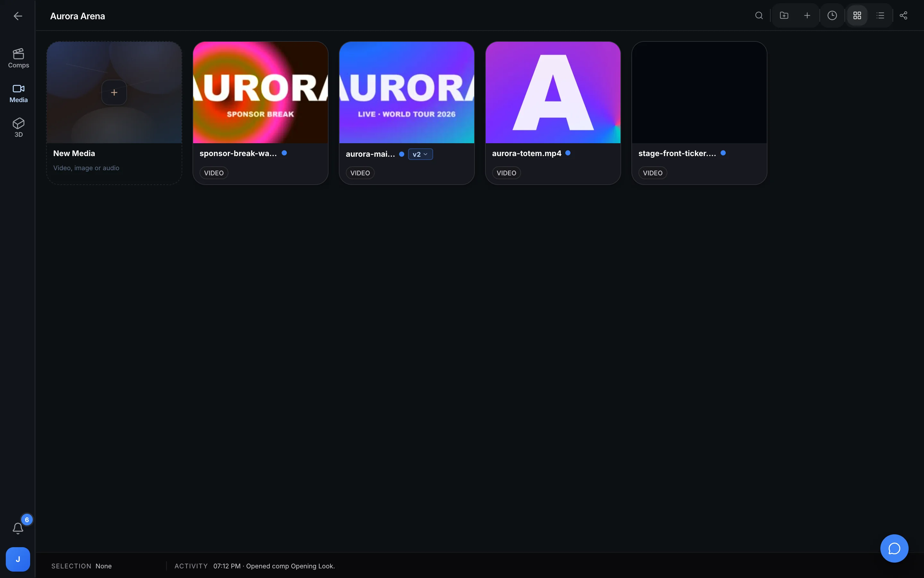This screenshot has height=578, width=924.
Task: Share the project with the share icon
Action: pyautogui.click(x=903, y=16)
